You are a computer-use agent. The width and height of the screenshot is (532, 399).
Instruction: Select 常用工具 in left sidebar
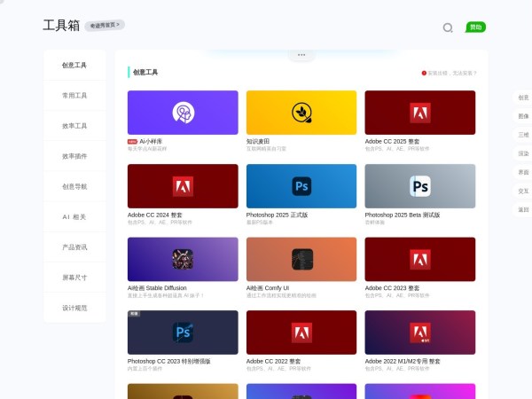(74, 96)
